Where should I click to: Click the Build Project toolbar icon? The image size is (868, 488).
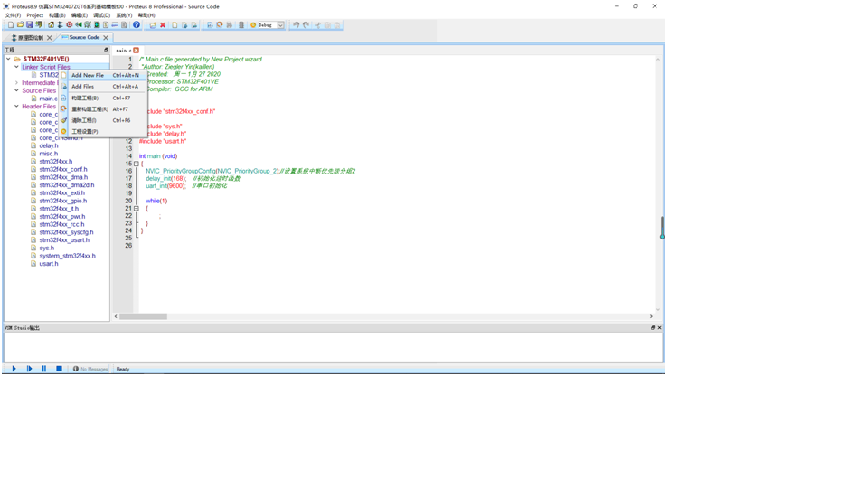click(x=210, y=25)
